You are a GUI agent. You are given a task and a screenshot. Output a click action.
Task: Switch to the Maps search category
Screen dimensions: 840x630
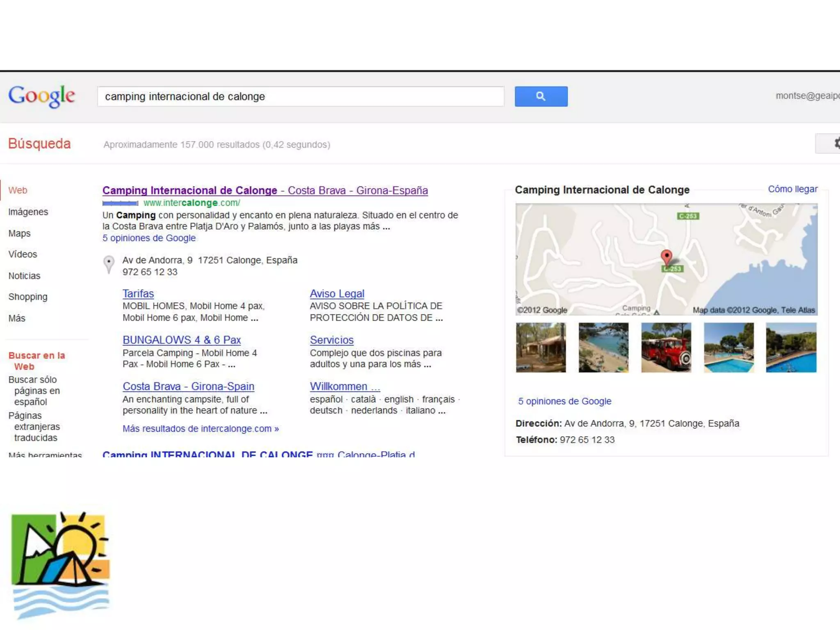click(x=19, y=233)
